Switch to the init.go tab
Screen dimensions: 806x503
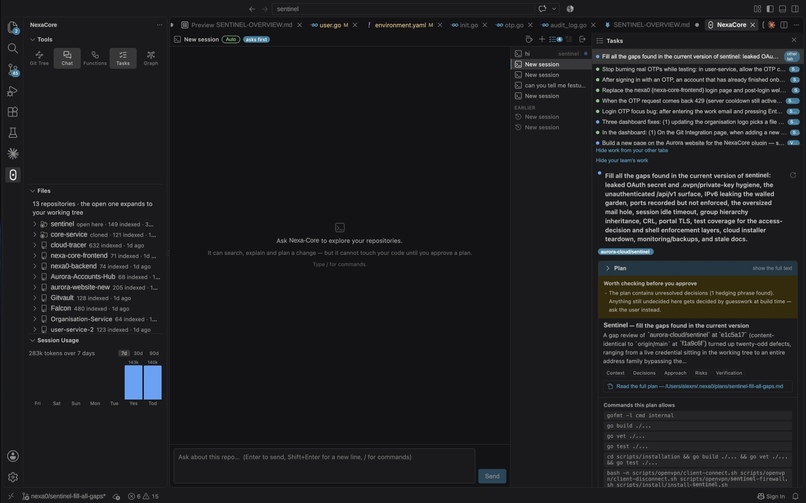468,25
